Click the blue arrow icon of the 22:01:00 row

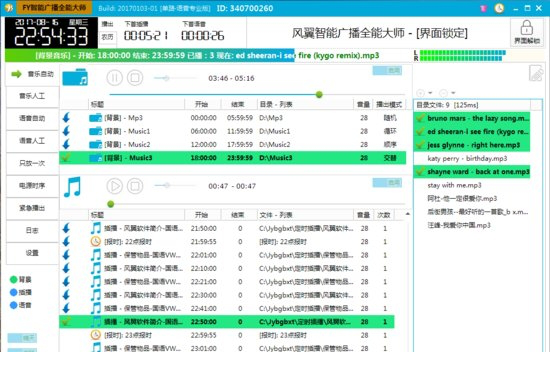click(x=66, y=255)
